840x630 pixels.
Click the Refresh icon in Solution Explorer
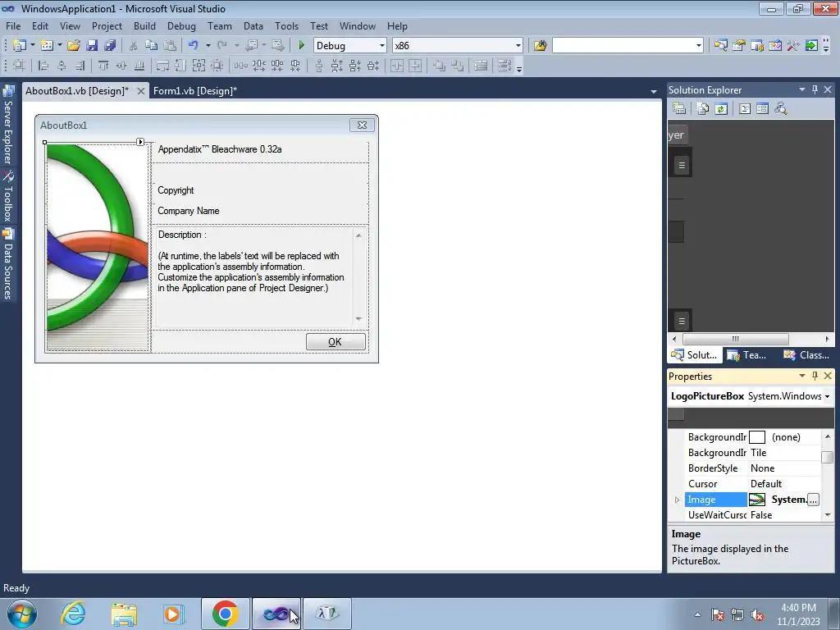pos(721,109)
